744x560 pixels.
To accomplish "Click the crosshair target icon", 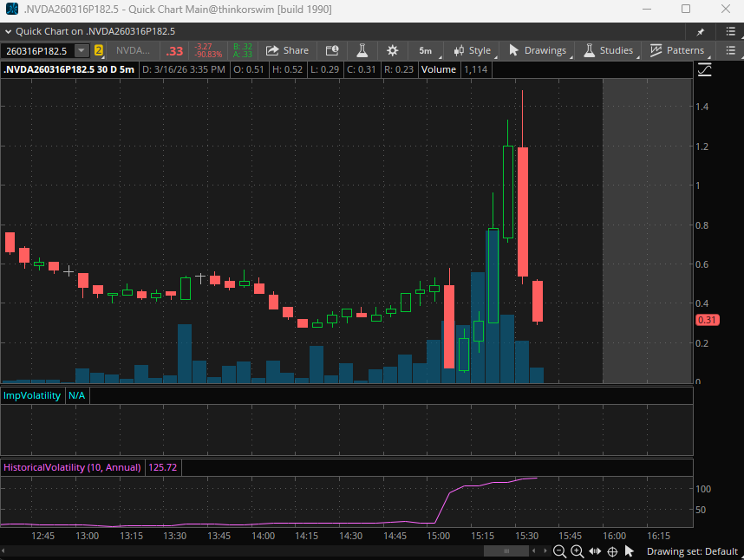I will pyautogui.click(x=612, y=551).
